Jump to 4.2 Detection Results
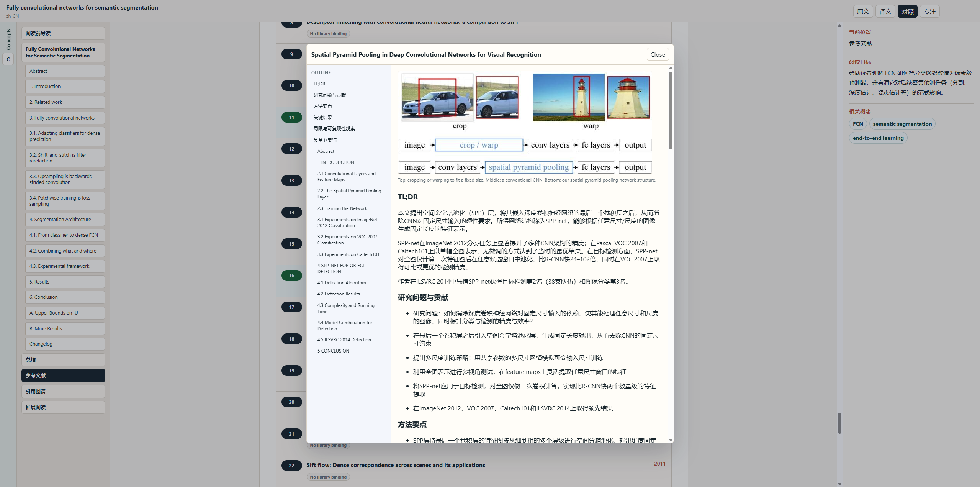Image resolution: width=980 pixels, height=487 pixels. coord(338,294)
